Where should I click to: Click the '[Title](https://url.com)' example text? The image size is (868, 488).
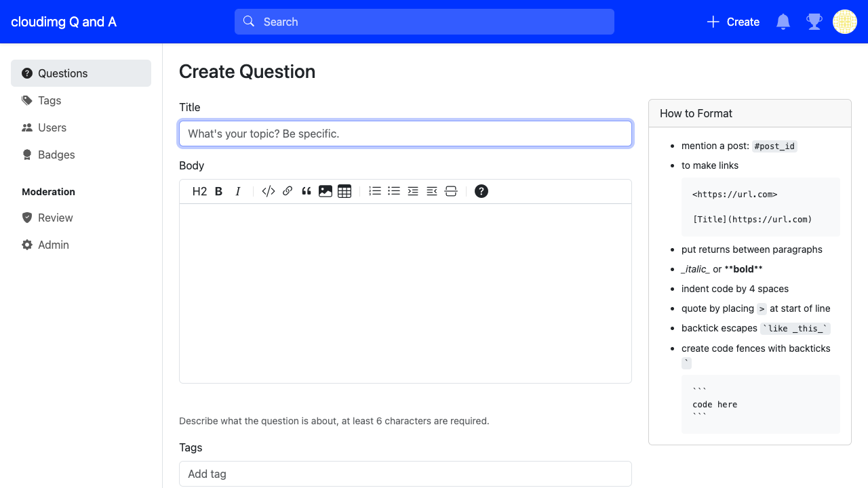coord(752,219)
